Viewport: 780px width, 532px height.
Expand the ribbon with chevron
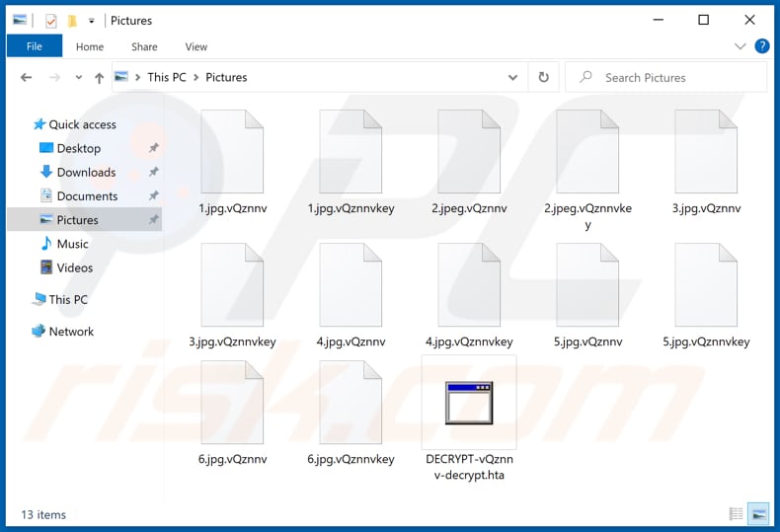tap(741, 46)
